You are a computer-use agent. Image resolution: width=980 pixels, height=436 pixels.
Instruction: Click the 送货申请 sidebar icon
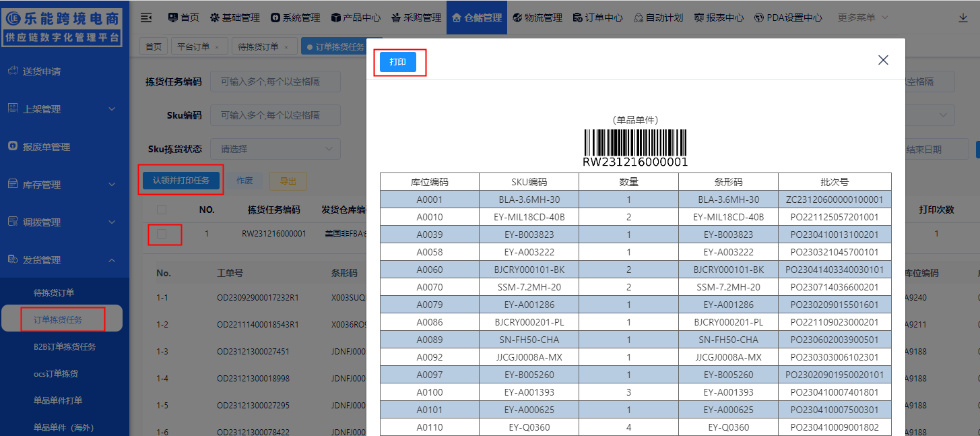(12, 71)
